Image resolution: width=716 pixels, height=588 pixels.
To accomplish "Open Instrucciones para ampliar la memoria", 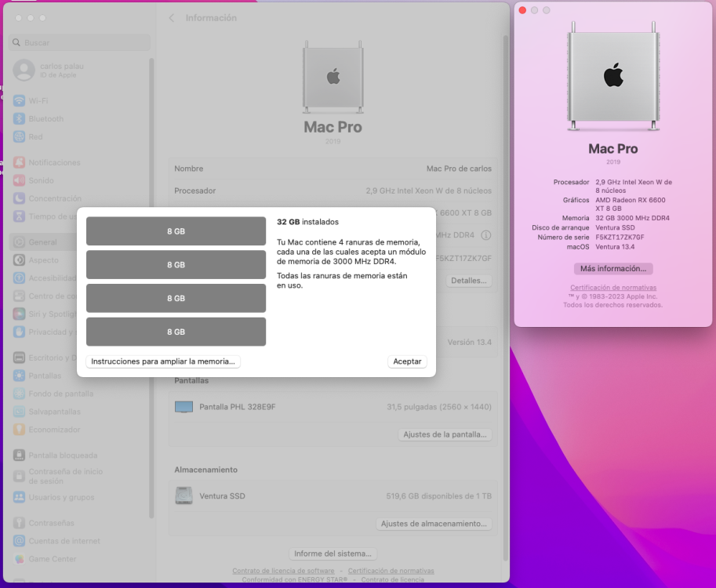I will (x=163, y=361).
